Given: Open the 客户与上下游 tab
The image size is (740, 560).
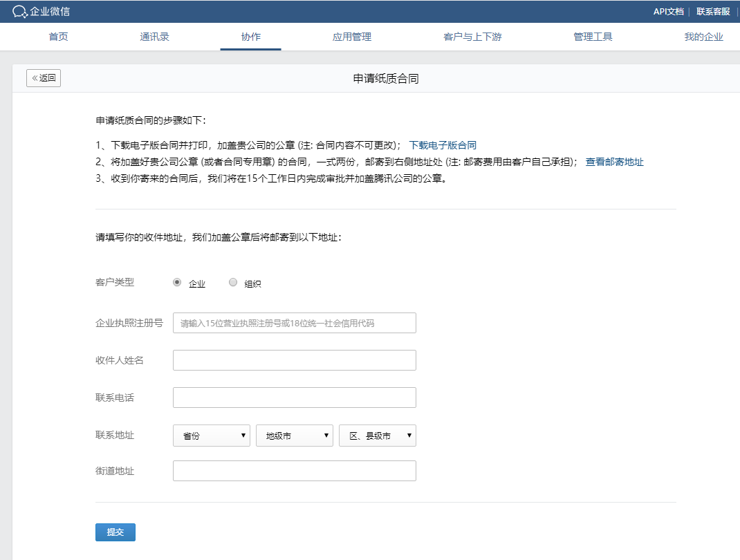Looking at the screenshot, I should 472,37.
